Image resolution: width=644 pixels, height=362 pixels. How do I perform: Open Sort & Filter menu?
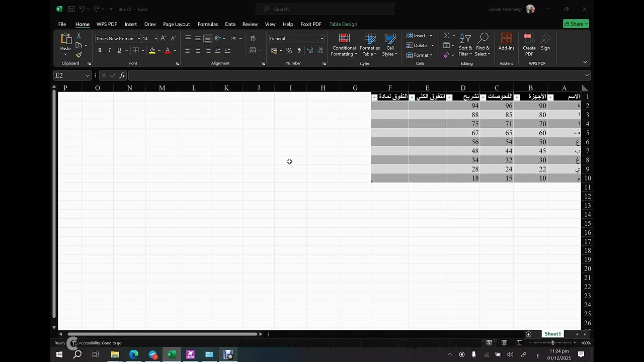point(465,45)
